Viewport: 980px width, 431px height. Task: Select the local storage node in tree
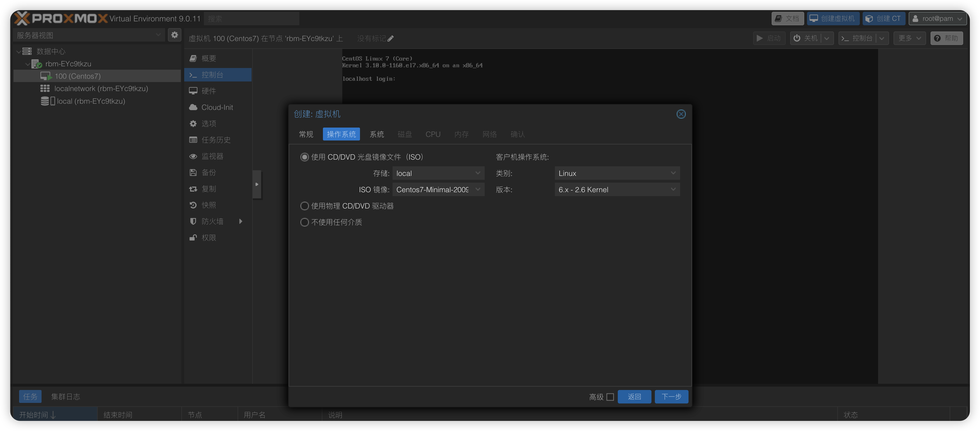click(90, 101)
